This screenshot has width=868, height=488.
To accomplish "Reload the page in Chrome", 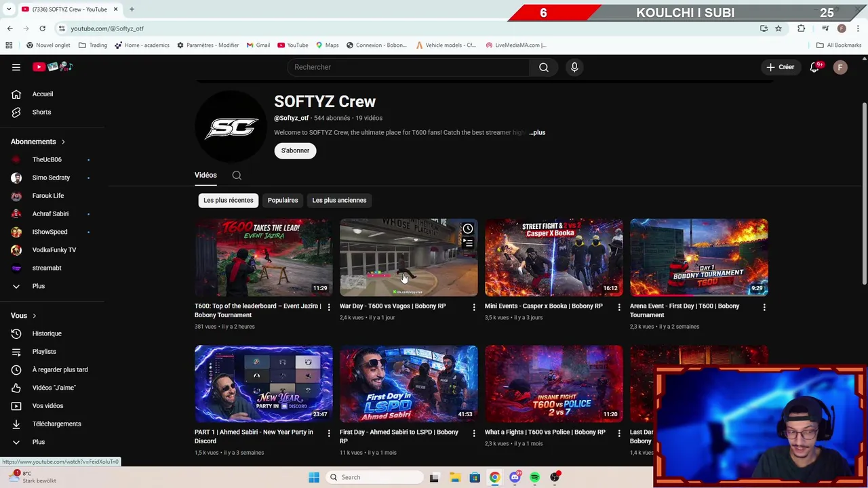I will (x=42, y=28).
